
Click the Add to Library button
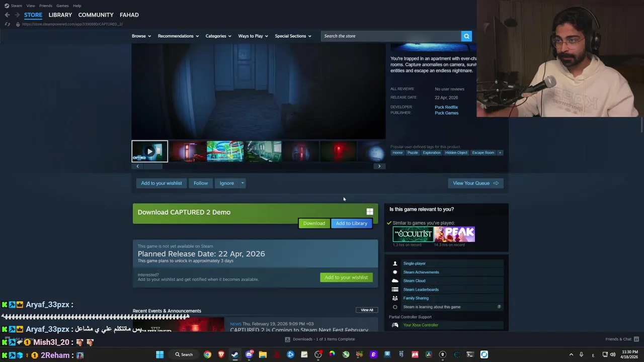tap(352, 223)
